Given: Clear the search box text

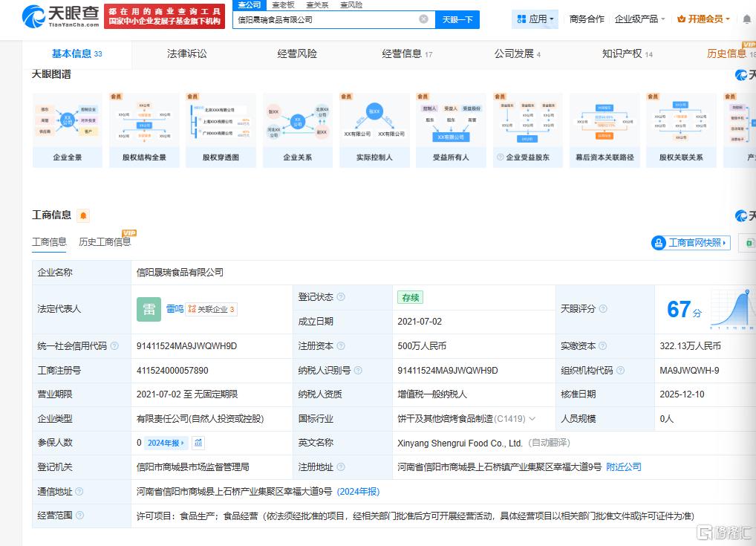Looking at the screenshot, I should pyautogui.click(x=423, y=19).
